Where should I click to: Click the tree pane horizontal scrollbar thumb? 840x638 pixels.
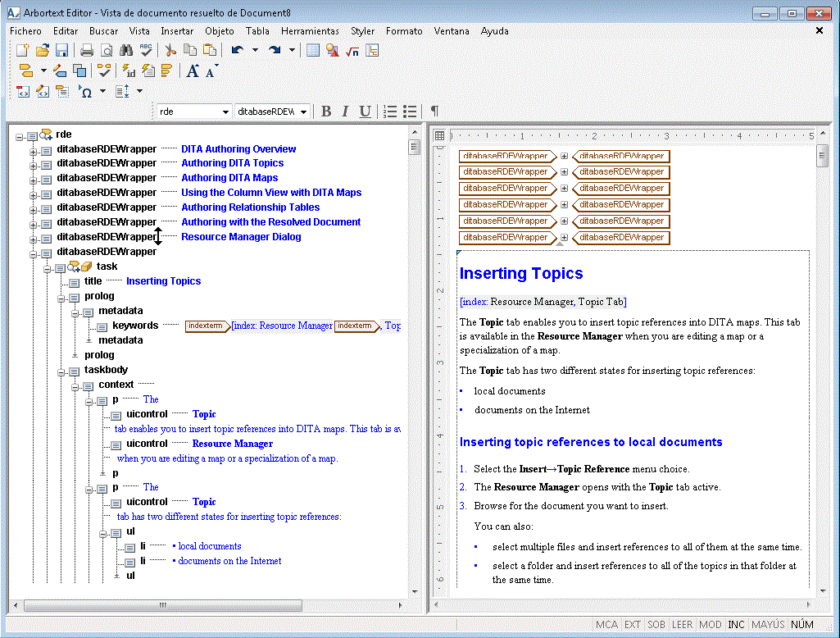tap(163, 605)
